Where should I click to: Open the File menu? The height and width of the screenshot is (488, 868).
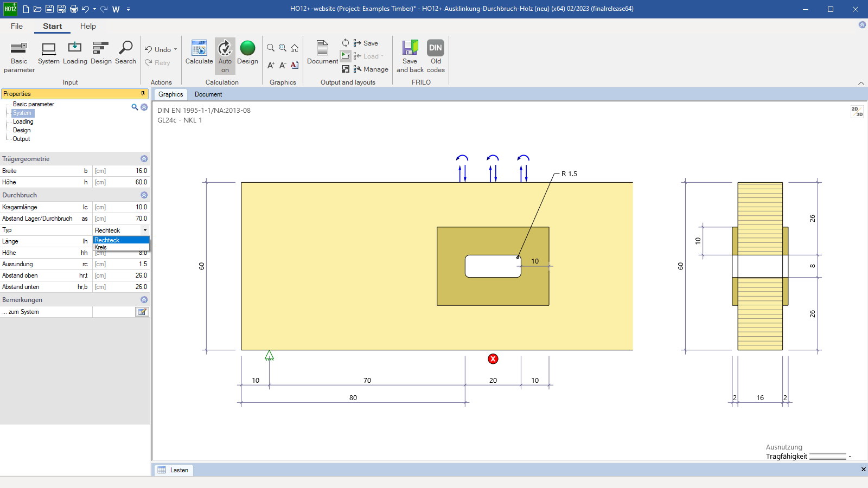tap(17, 26)
